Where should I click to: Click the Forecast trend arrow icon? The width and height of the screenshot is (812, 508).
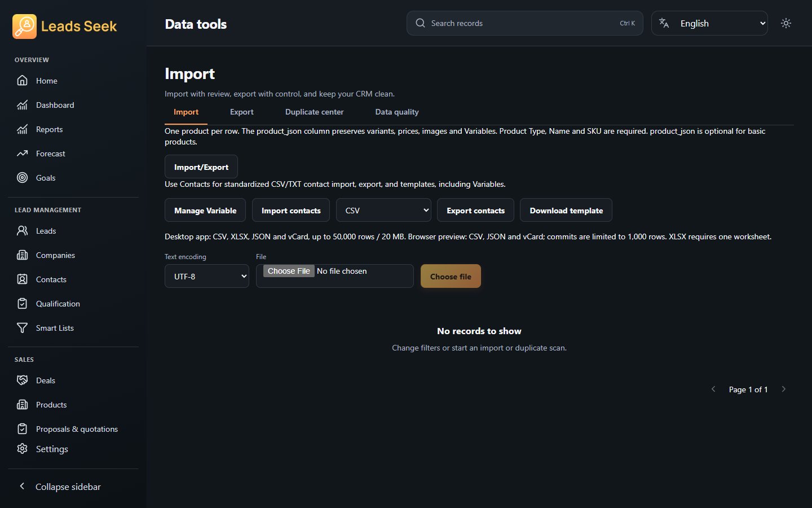(22, 154)
